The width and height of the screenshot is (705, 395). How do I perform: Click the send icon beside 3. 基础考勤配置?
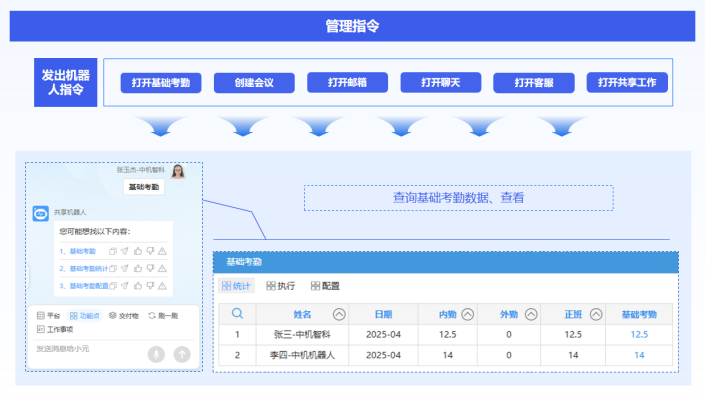[125, 286]
